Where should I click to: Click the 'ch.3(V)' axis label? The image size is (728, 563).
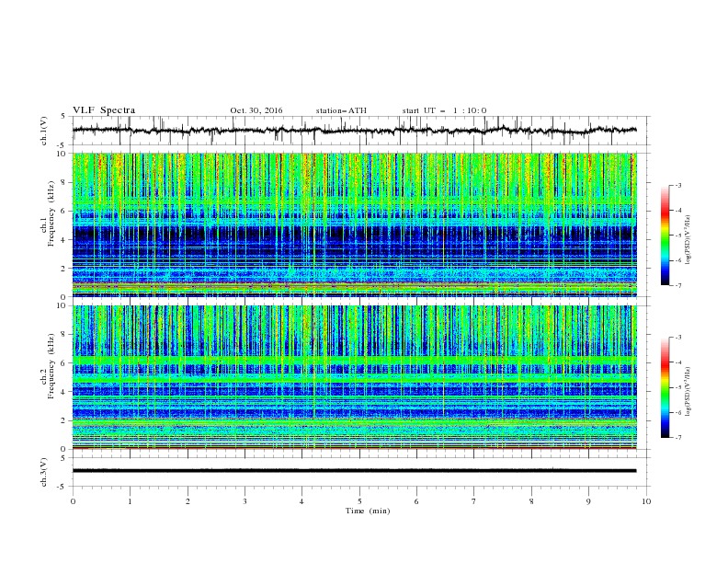(44, 472)
